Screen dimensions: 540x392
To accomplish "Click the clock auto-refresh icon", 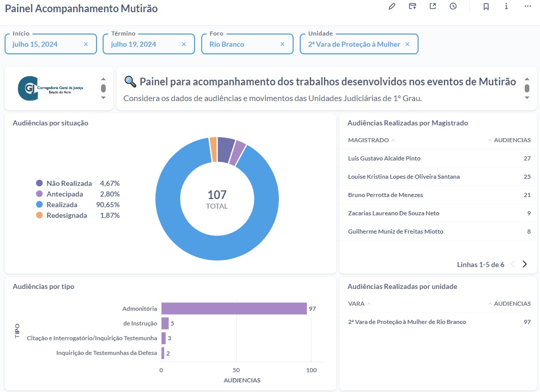I will click(x=453, y=6).
